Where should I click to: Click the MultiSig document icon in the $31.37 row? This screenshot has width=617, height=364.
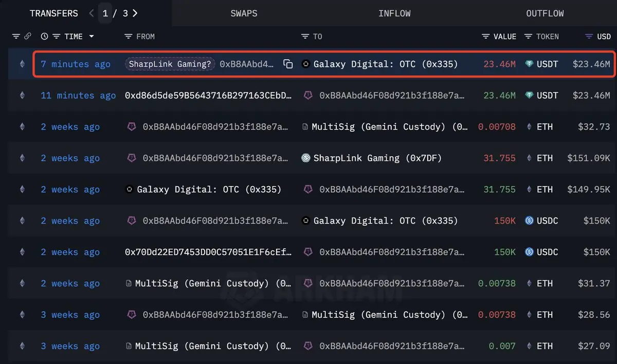129,284
